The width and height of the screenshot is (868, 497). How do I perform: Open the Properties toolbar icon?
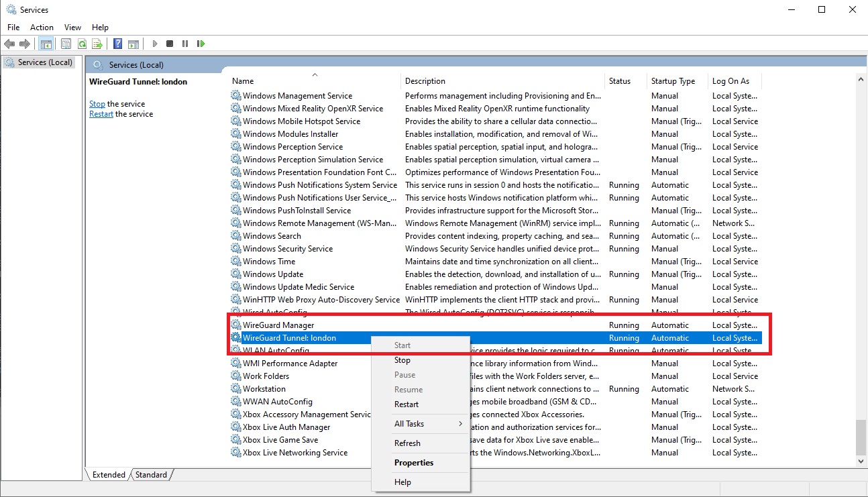(x=66, y=44)
